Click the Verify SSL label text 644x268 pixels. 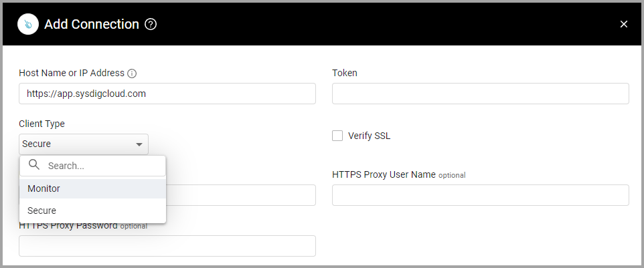[370, 136]
